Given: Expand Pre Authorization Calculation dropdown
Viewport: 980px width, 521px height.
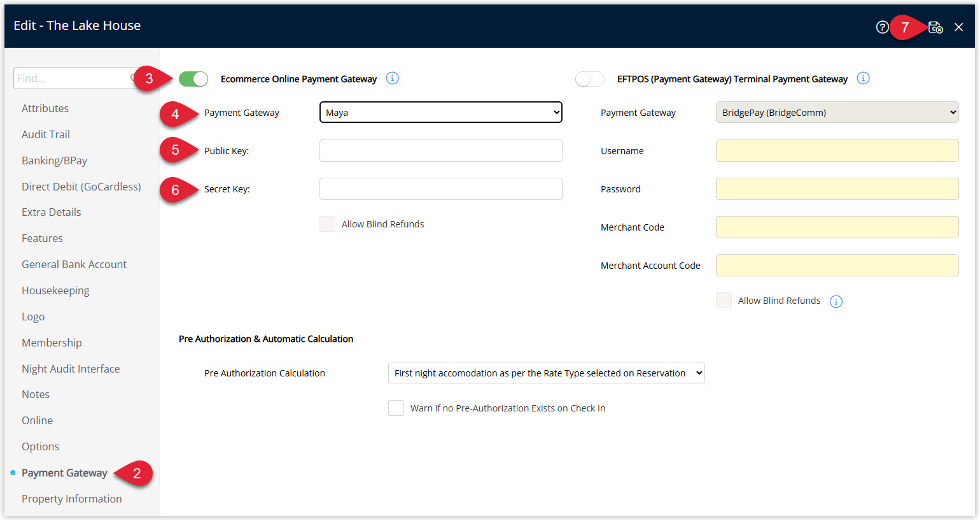Looking at the screenshot, I should click(547, 373).
